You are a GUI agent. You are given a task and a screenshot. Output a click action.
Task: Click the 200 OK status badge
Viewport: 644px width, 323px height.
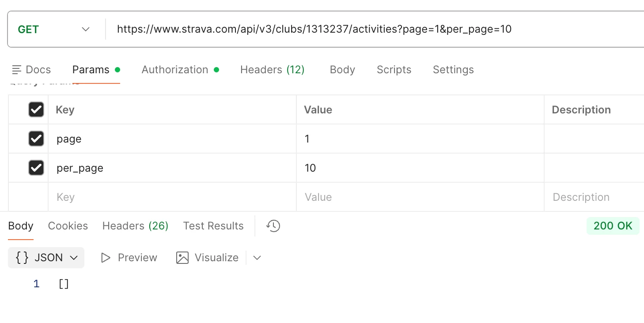[x=613, y=226]
